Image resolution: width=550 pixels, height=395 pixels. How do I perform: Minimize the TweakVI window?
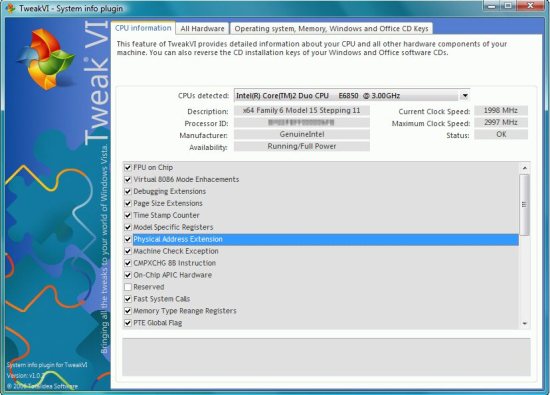pos(492,6)
